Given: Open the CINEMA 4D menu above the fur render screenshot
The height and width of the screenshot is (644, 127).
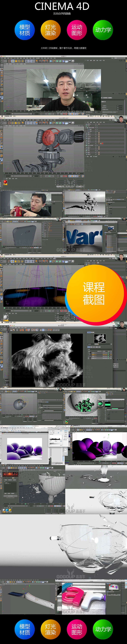Looking at the screenshot, I should [x=8, y=322].
